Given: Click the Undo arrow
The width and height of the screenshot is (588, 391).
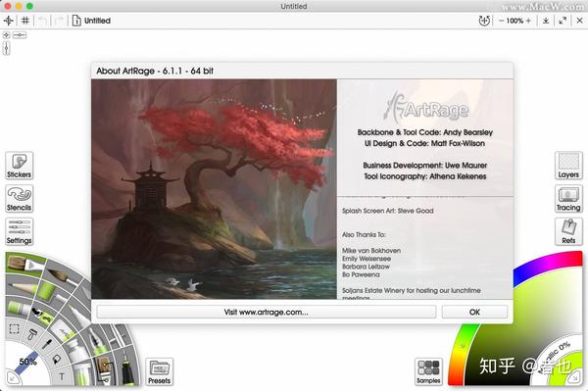Looking at the screenshot, I should pyautogui.click(x=42, y=21).
